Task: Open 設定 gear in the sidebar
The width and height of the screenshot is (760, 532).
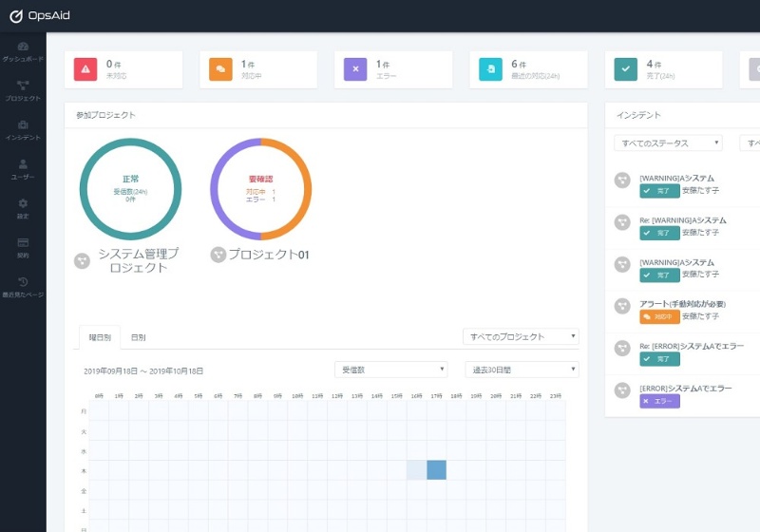Action: pos(23,208)
